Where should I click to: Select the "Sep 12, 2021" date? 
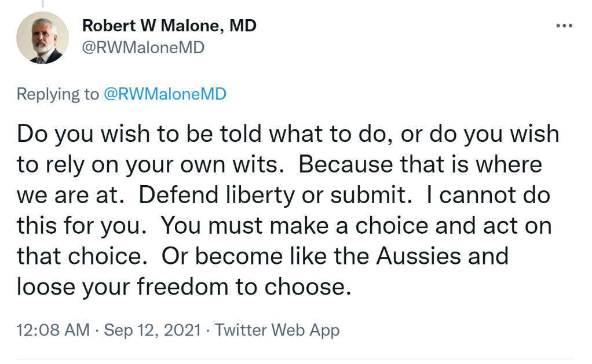point(152,330)
